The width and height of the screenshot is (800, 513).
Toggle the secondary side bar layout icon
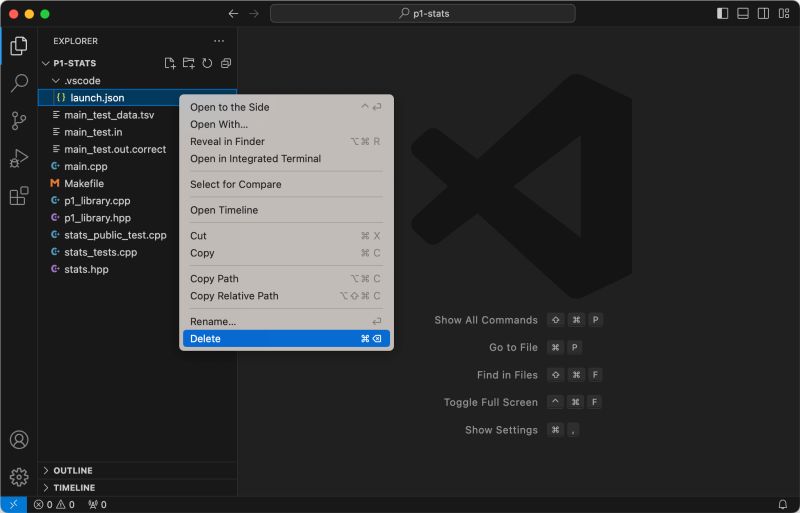click(x=763, y=14)
